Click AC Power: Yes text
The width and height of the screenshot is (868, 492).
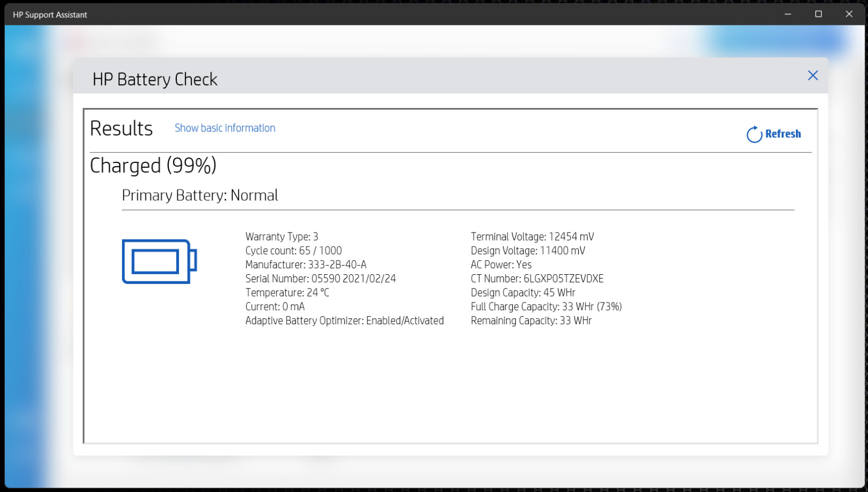pyautogui.click(x=501, y=265)
